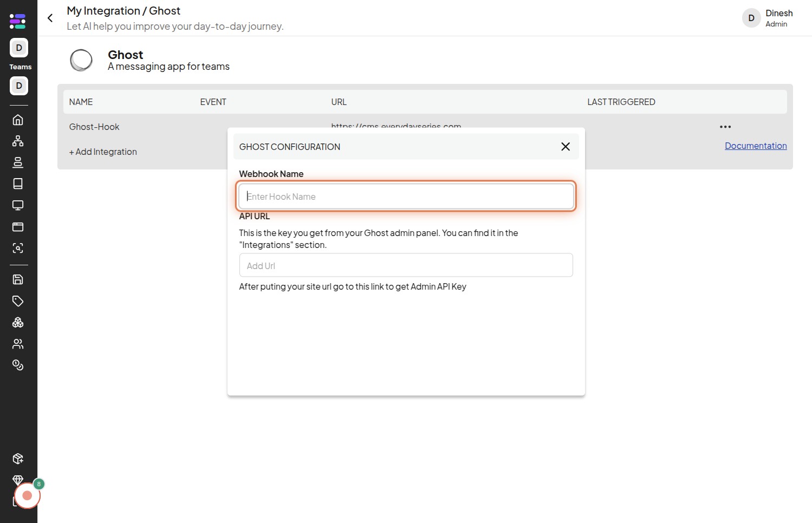
Task: Click the LAST TRIGGERED column header
Action: tap(621, 102)
